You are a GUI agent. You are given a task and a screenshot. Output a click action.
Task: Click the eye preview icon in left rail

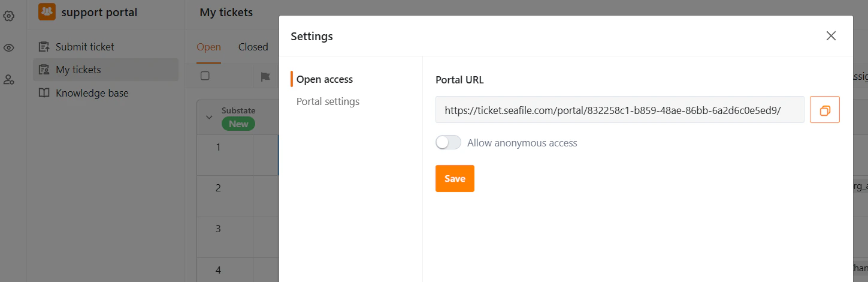(9, 48)
